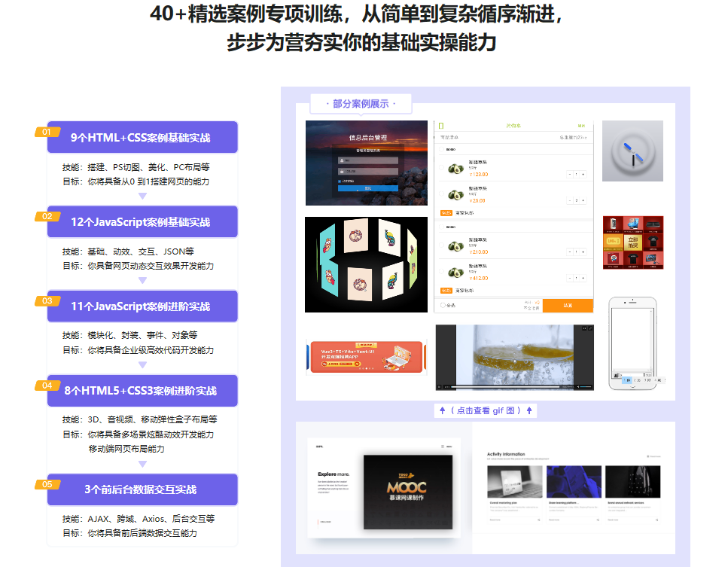Click the orange 01 step badge
Screen dimensions: 728x567
tap(47, 133)
